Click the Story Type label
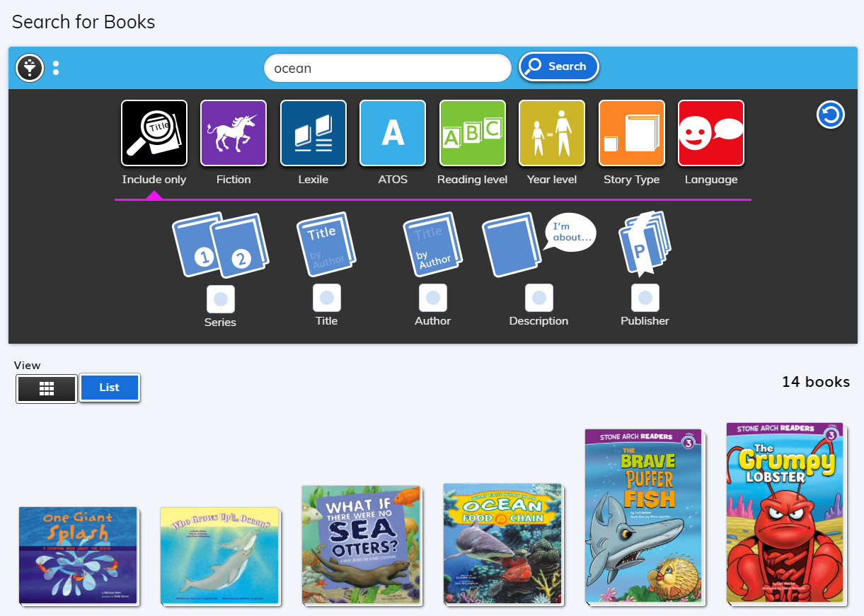Viewport: 864px width, 616px height. [x=632, y=180]
